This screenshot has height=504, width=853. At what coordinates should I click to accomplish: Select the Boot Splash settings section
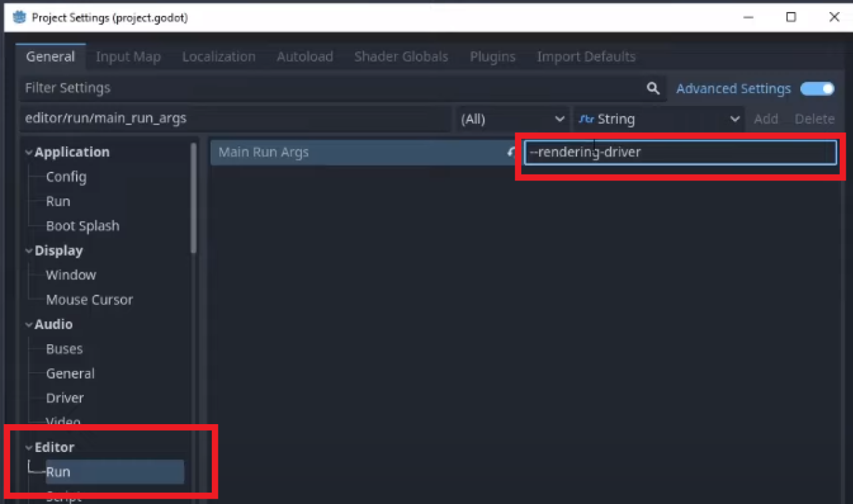[x=83, y=226]
